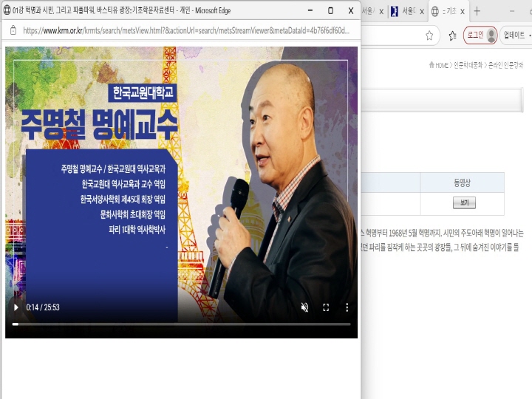Click the 로그인 profile button

480,35
